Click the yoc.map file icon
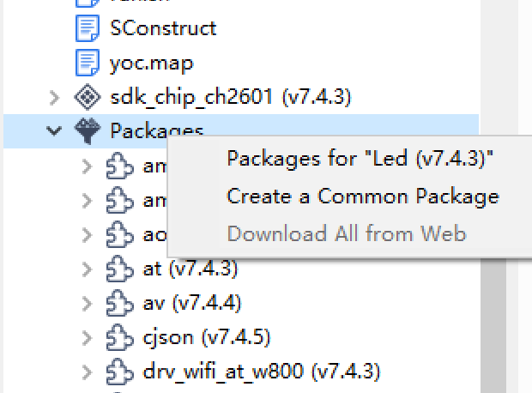The image size is (532, 393). (88, 63)
